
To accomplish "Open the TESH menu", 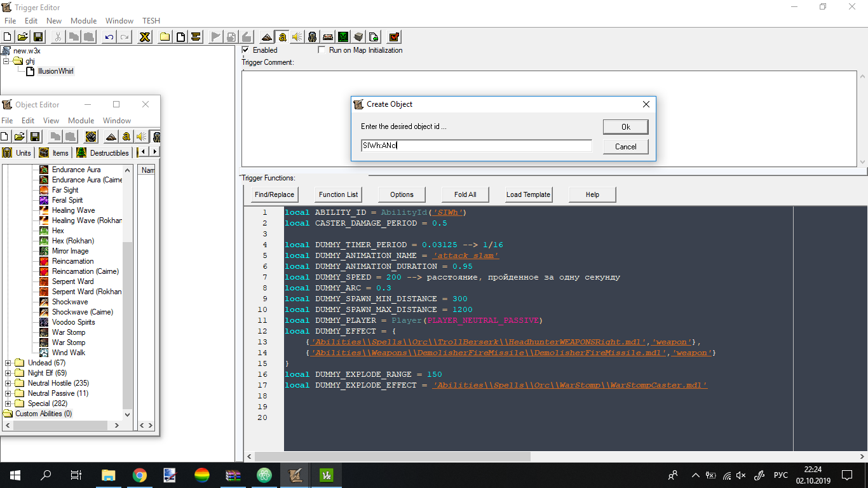I will click(x=151, y=21).
